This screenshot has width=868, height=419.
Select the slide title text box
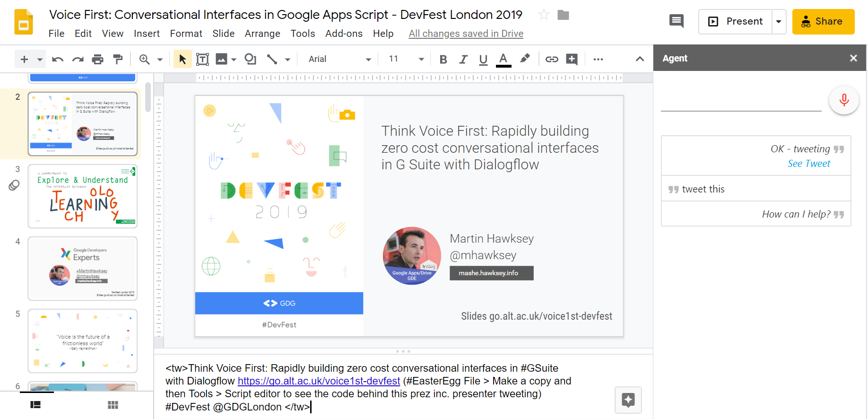pyautogui.click(x=490, y=148)
